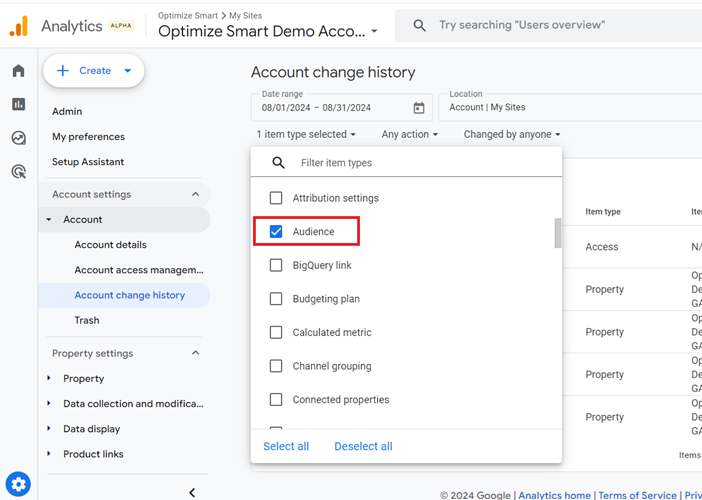702x500 pixels.
Task: Go to Account details
Action: click(x=111, y=245)
